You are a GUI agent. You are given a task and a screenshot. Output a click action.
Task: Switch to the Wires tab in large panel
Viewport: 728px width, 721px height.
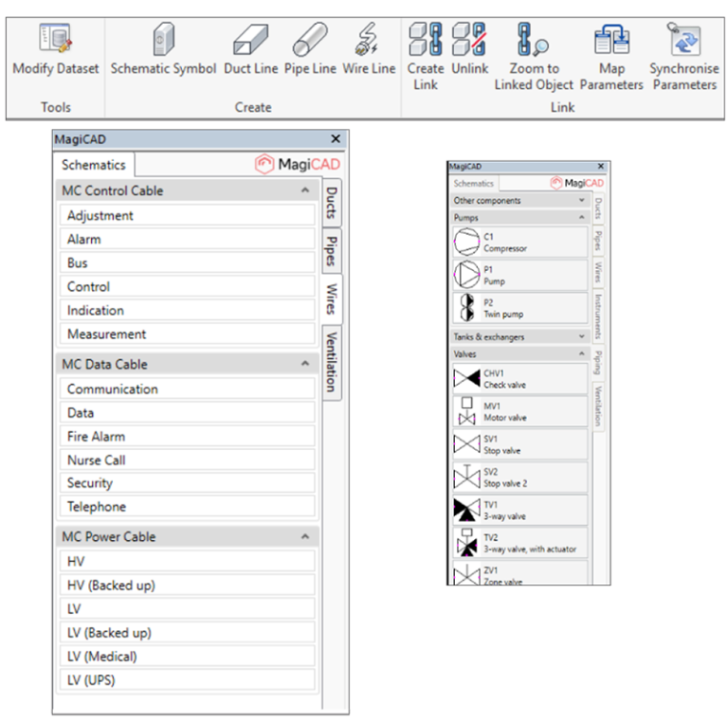[332, 299]
